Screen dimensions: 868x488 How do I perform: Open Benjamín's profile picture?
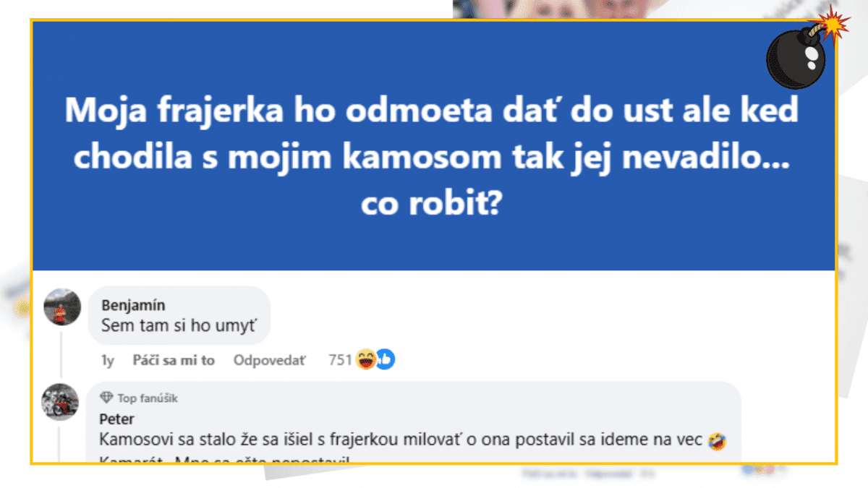(61, 307)
